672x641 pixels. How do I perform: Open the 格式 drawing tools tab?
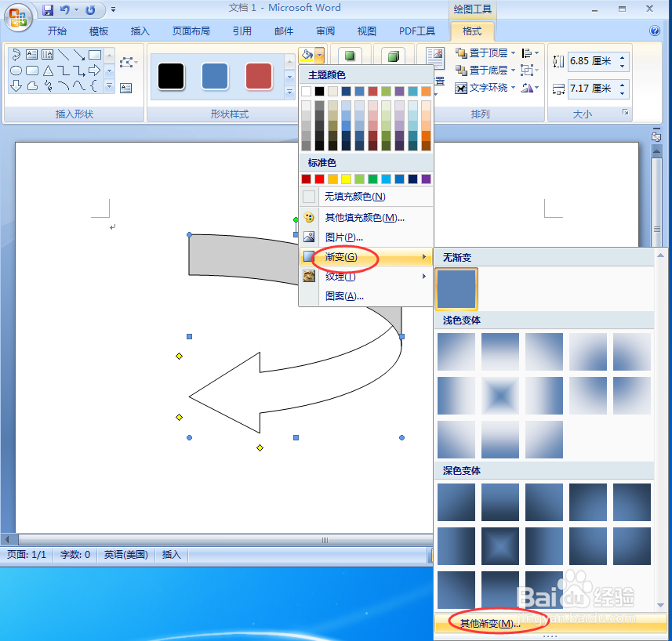coord(472,31)
